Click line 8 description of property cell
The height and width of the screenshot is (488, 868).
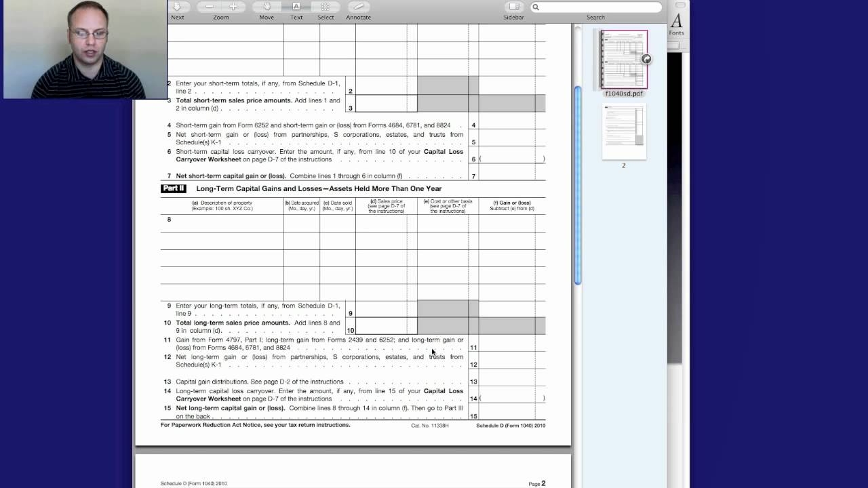pyautogui.click(x=222, y=223)
